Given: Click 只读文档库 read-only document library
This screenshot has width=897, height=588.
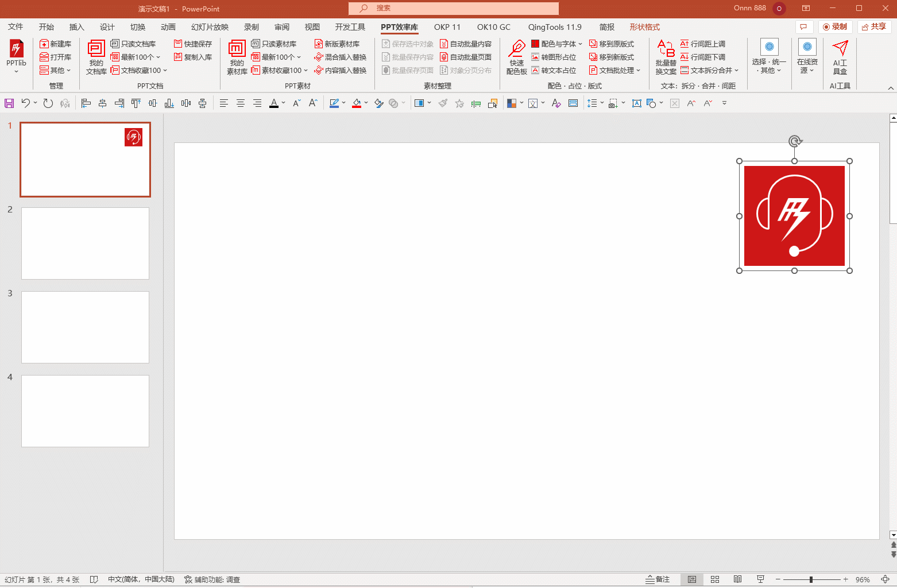Looking at the screenshot, I should (133, 44).
